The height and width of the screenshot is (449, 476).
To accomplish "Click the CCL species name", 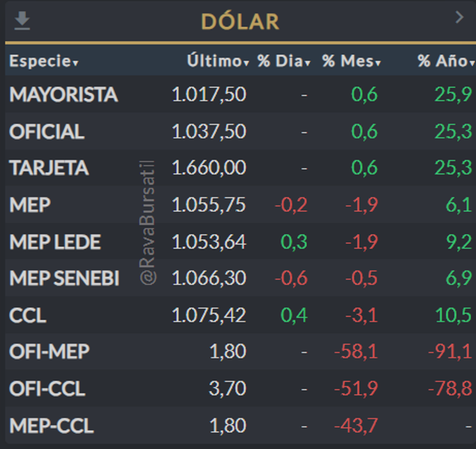I will [28, 316].
